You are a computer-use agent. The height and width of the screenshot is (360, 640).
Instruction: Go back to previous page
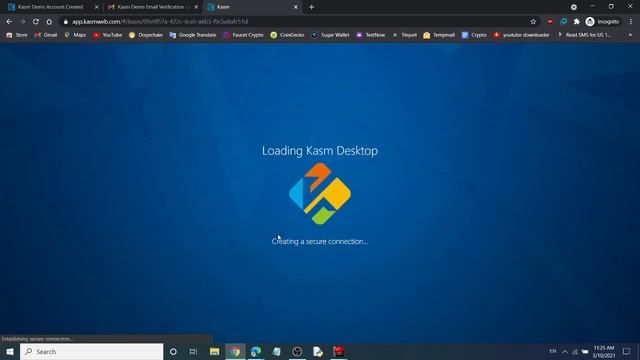[x=9, y=22]
